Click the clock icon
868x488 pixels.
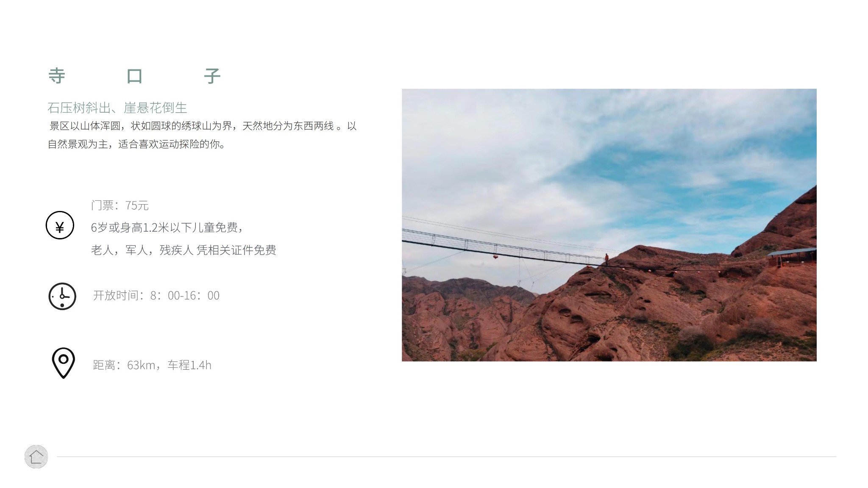[62, 296]
